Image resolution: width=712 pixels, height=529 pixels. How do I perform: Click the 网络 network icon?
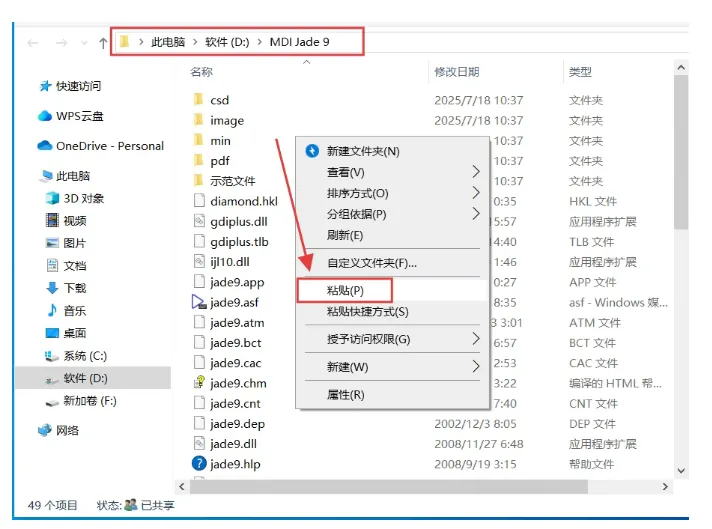pos(44,430)
